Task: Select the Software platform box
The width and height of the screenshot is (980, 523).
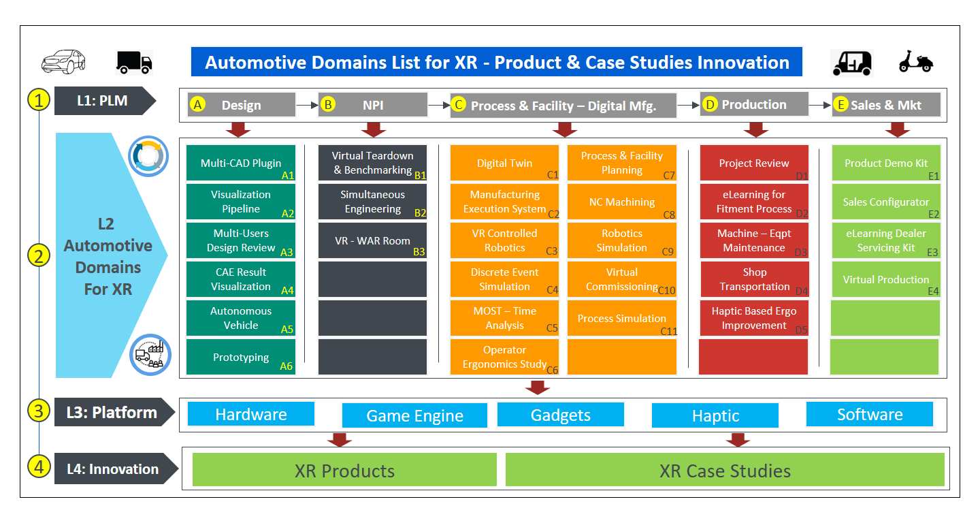Action: pos(870,414)
